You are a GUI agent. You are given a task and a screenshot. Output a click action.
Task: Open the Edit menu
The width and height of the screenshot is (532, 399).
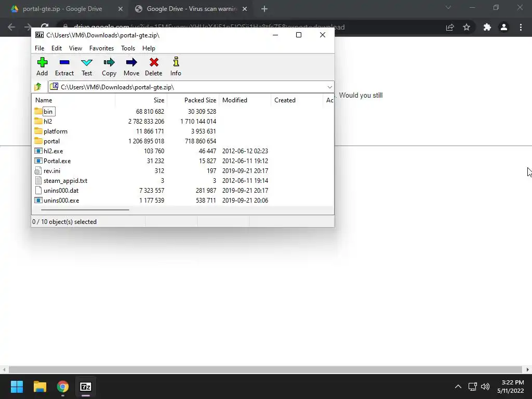click(x=56, y=48)
